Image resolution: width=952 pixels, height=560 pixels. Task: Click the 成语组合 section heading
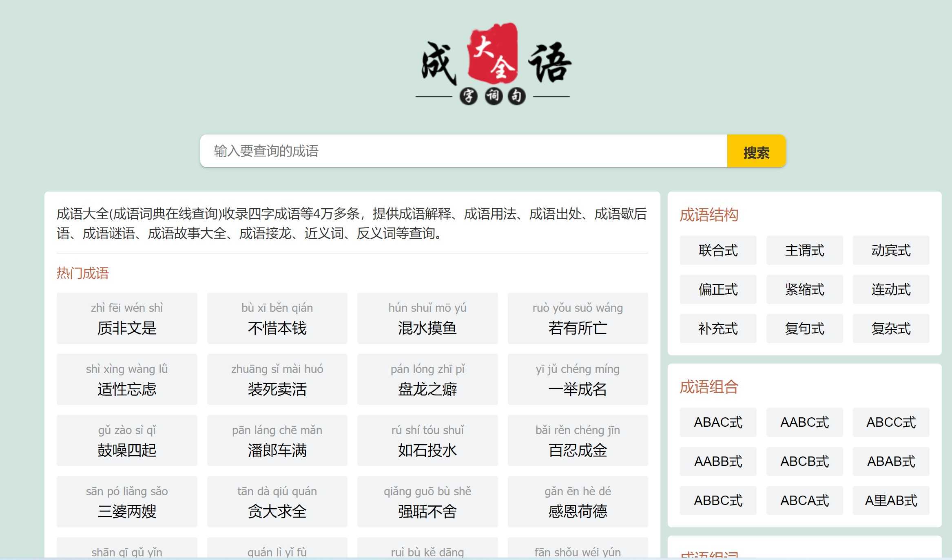point(709,387)
